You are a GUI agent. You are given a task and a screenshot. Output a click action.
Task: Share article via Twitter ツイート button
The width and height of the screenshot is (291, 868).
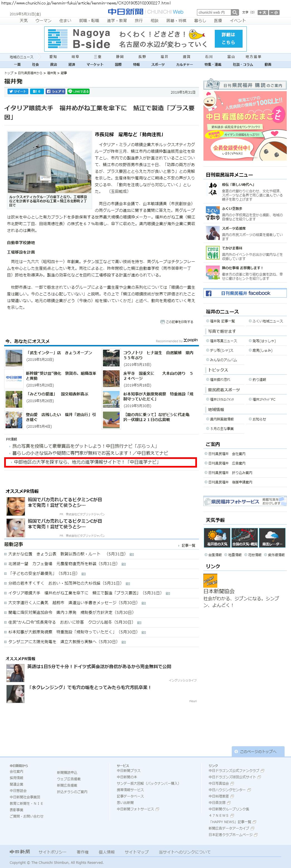pos(18,91)
